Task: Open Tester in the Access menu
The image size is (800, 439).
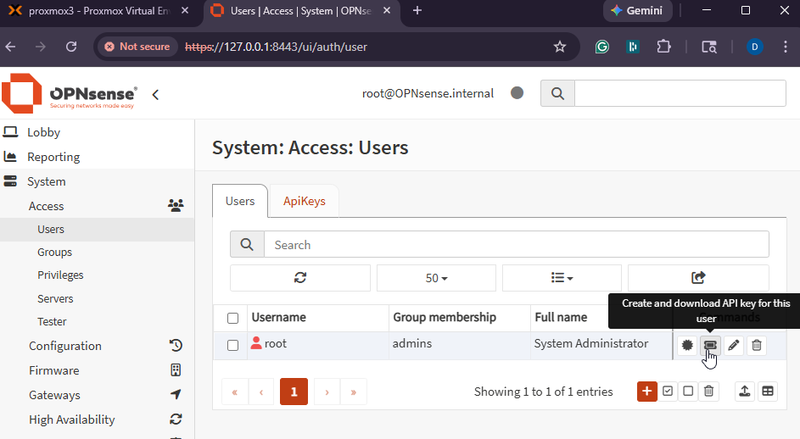Action: pyautogui.click(x=97, y=322)
